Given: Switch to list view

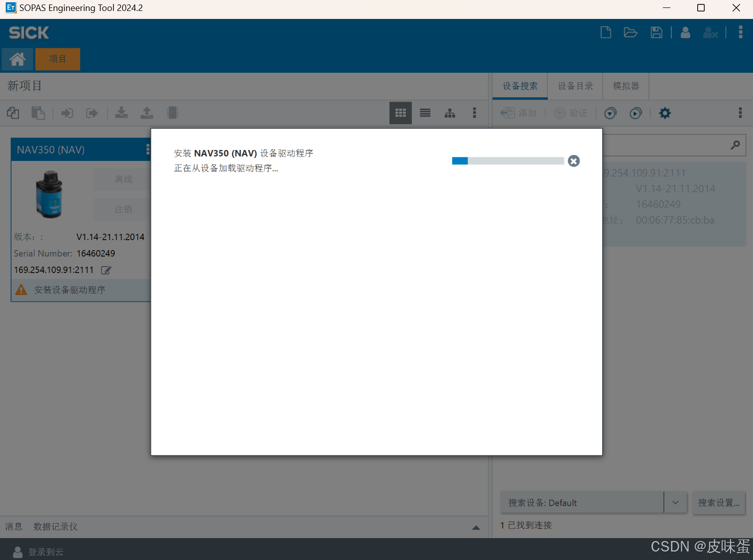Looking at the screenshot, I should (425, 113).
